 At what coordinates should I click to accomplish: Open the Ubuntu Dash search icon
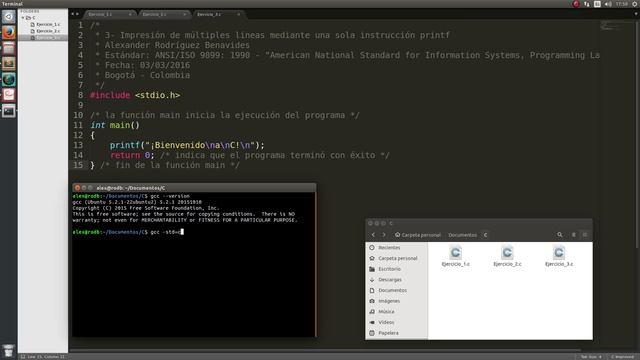coord(9,17)
